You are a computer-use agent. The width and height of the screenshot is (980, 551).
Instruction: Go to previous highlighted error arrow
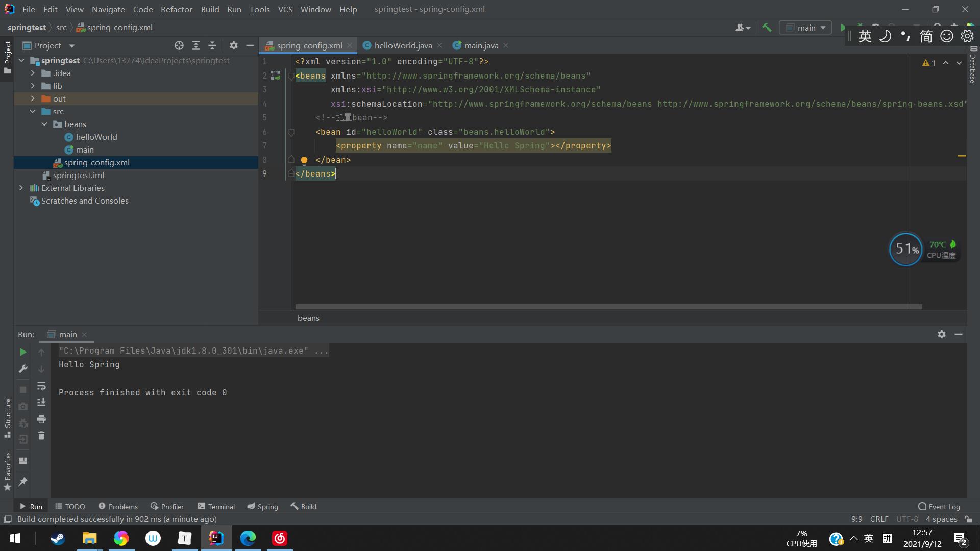[946, 63]
